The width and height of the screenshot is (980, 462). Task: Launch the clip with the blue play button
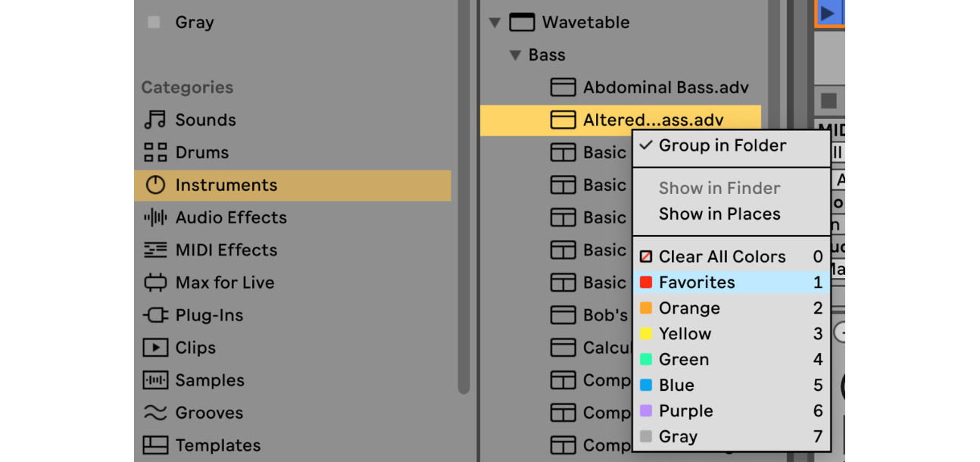coord(828,12)
